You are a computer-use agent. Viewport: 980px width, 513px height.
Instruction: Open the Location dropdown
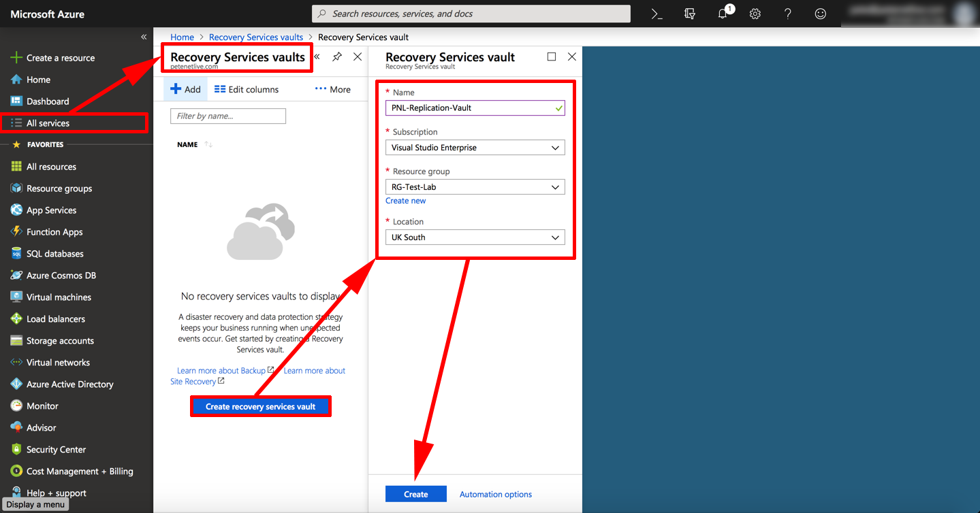tap(475, 237)
